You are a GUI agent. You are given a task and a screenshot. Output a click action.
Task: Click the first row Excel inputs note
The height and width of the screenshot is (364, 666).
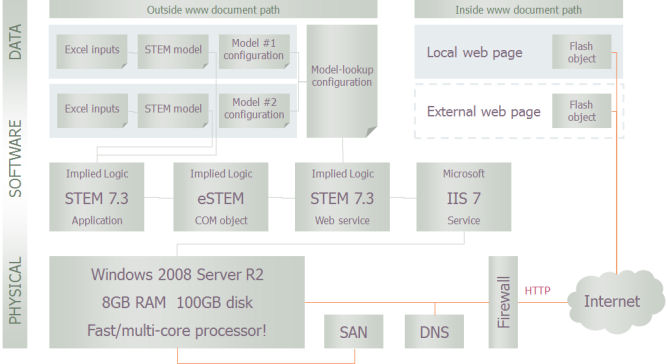[x=92, y=51]
